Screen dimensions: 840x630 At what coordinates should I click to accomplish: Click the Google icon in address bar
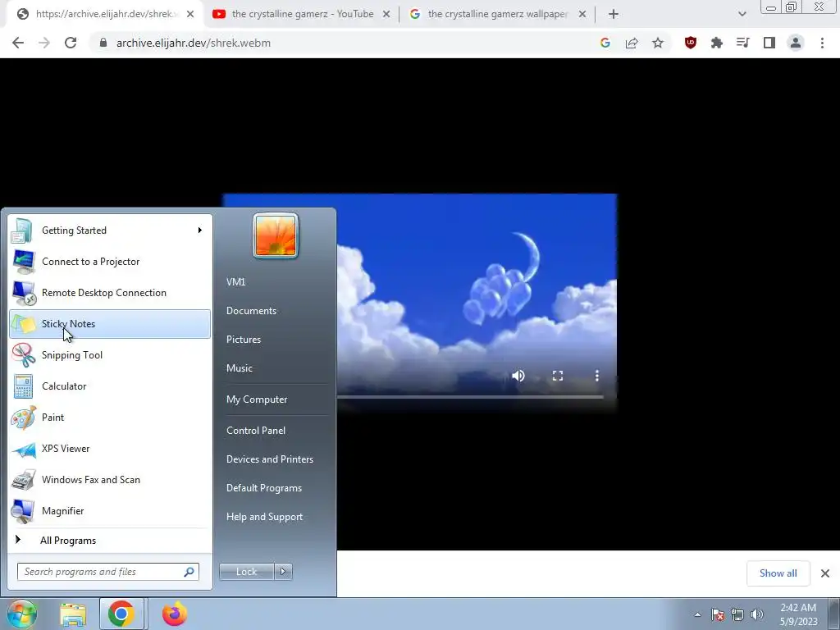605,43
